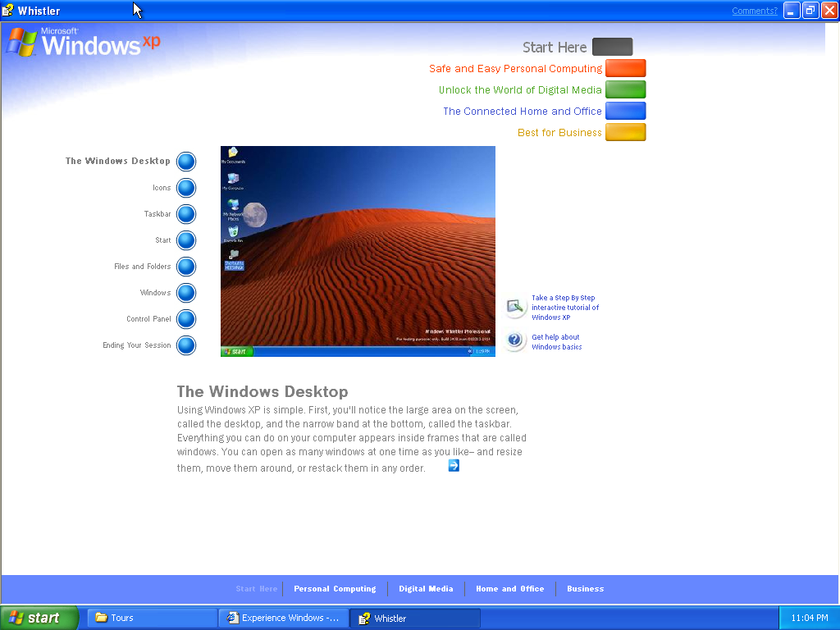840x630 pixels.
Task: Open Unlock the World of Digital Media link
Action: tap(520, 90)
